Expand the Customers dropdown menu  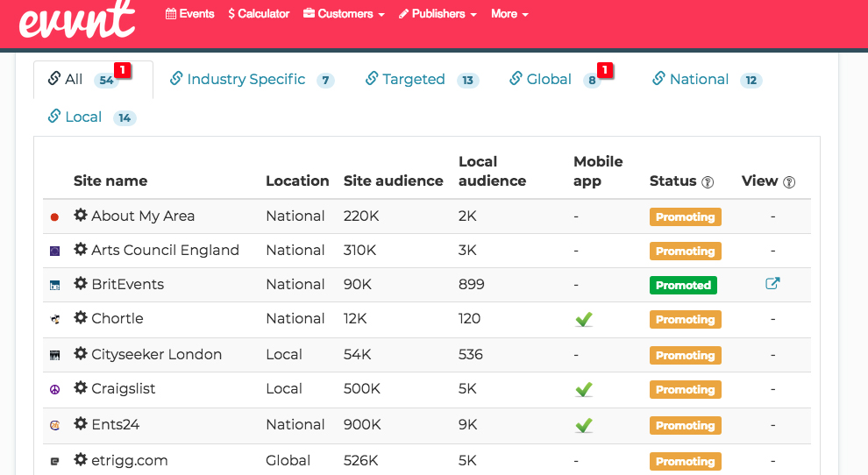coord(344,14)
